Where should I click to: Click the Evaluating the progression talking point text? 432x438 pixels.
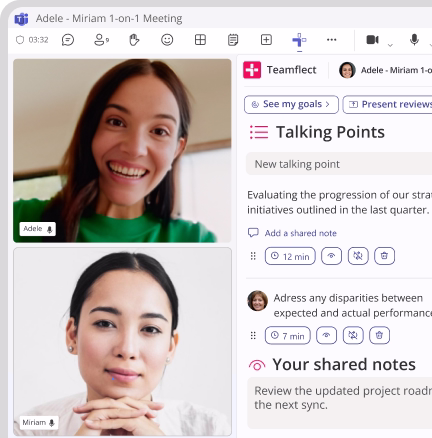click(339, 202)
